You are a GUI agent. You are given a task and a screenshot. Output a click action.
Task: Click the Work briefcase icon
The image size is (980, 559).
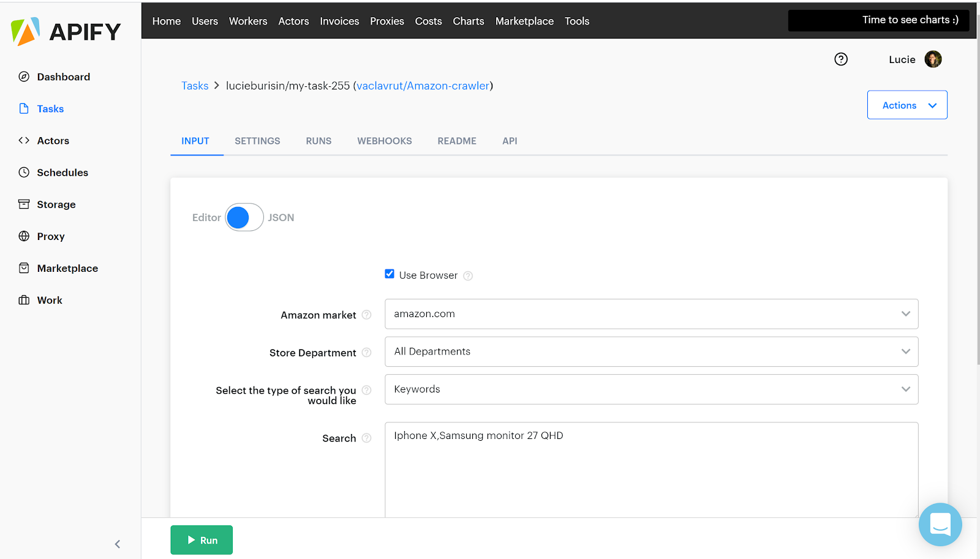(24, 300)
